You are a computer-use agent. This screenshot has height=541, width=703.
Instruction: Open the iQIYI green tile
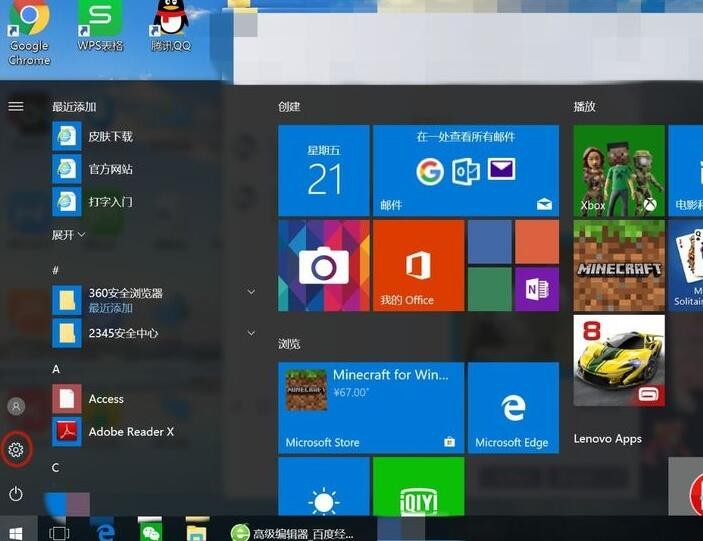coord(419,486)
